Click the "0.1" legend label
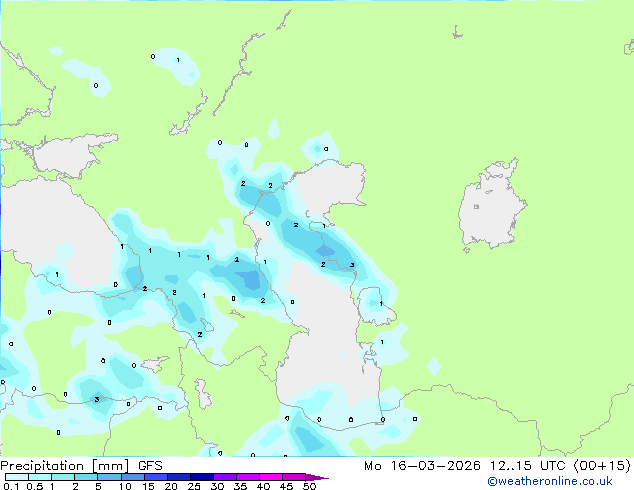This screenshot has height=490, width=634. coord(11,486)
